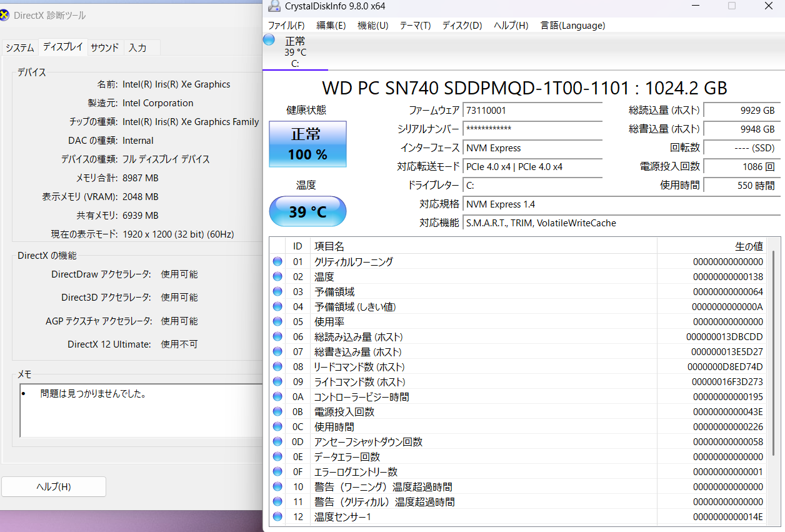Click the ファームウェア value field 73110001
The height and width of the screenshot is (532, 785).
pyautogui.click(x=532, y=111)
